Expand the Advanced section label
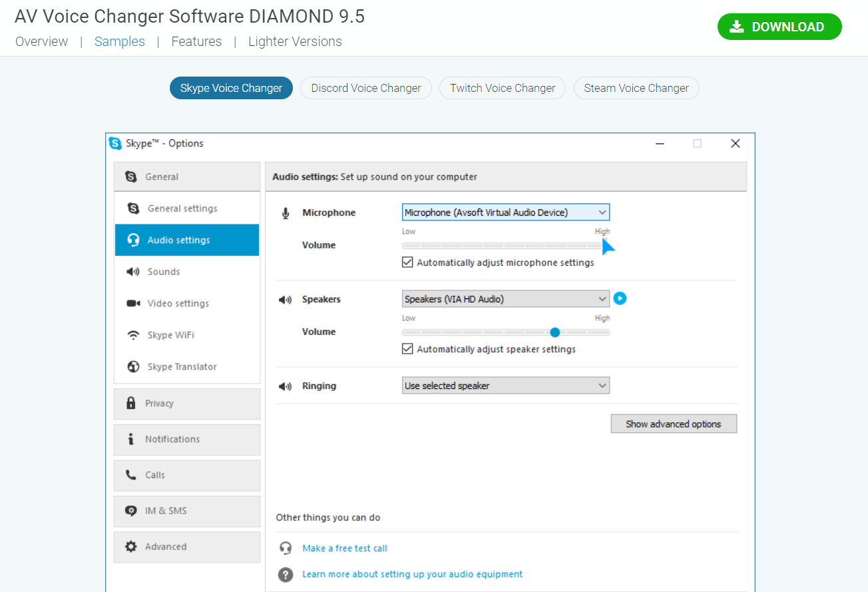 (x=166, y=547)
